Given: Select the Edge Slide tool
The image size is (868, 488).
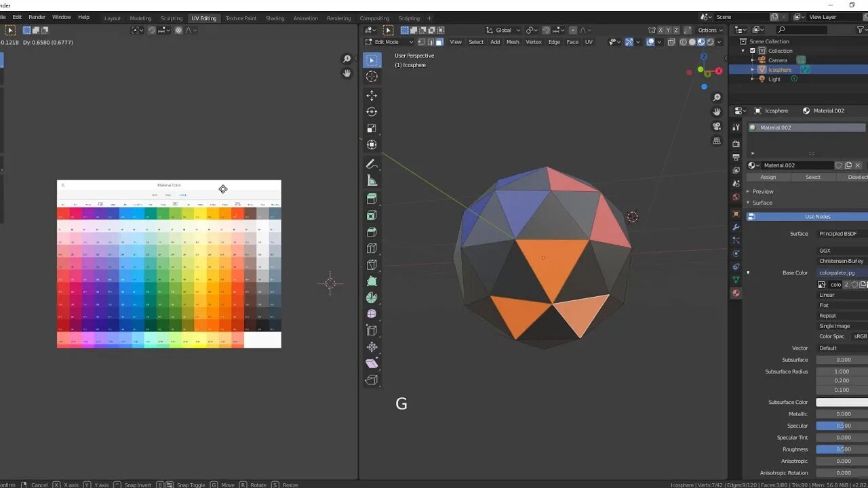Looking at the screenshot, I should pyautogui.click(x=372, y=330).
